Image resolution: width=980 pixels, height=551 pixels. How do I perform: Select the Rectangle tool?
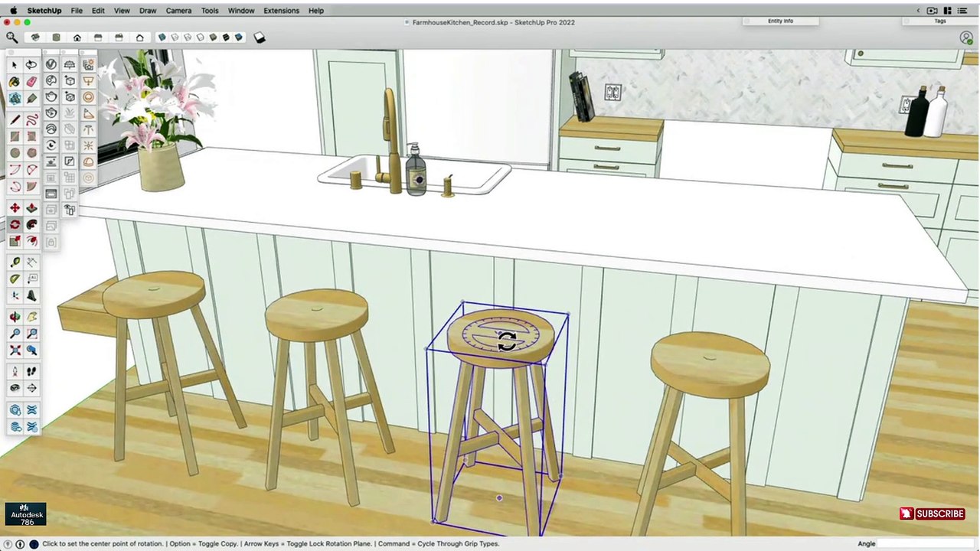click(15, 136)
